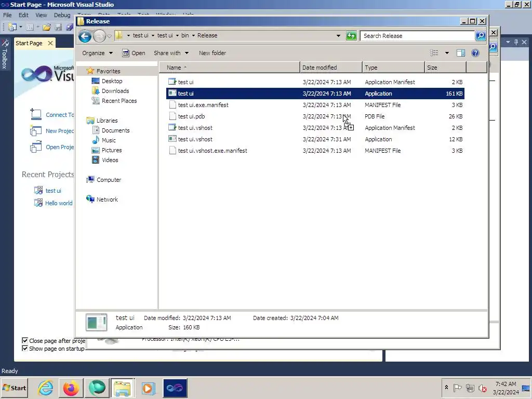Select Documents library
Screen dimensions: 532x399
[x=116, y=130]
